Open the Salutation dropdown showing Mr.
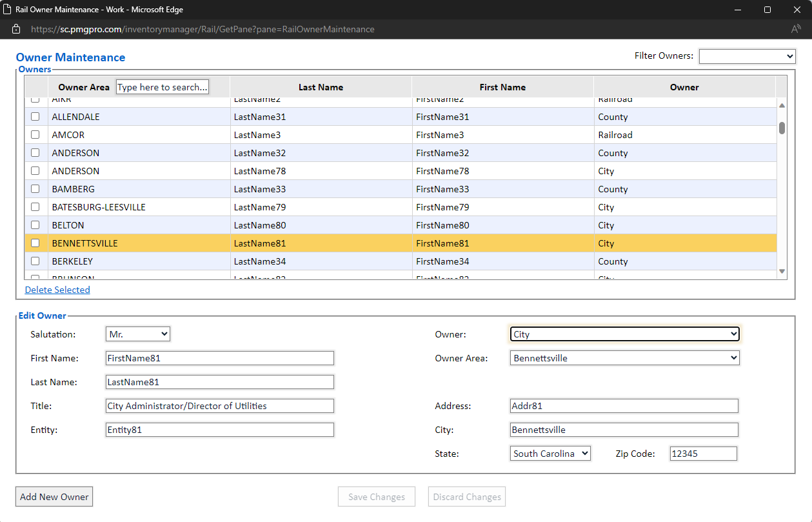Screen dimensions: 812x522 [x=138, y=334]
